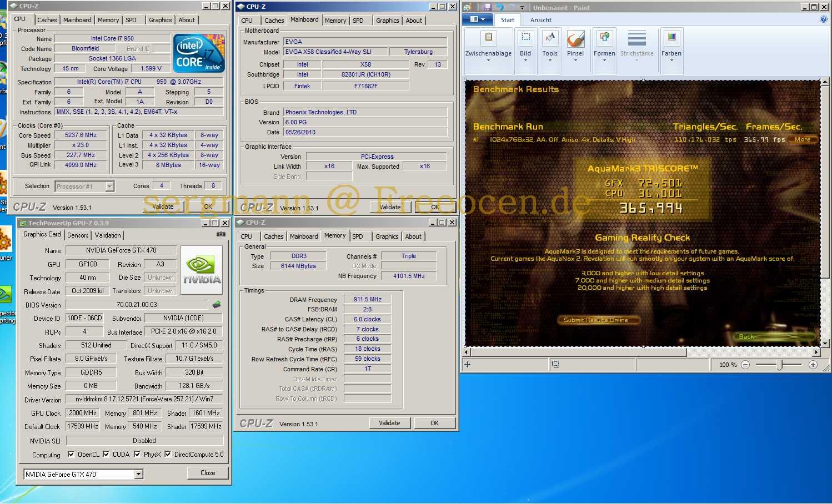Click the EVGA X58 Classified 4-Way SLI model field
Viewport: 832px width, 504px height.
point(335,52)
